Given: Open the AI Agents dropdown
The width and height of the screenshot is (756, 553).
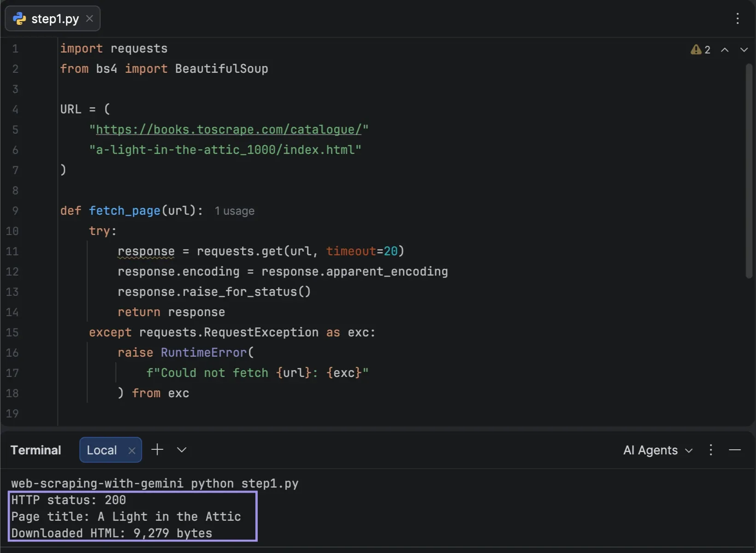Looking at the screenshot, I should coord(658,450).
